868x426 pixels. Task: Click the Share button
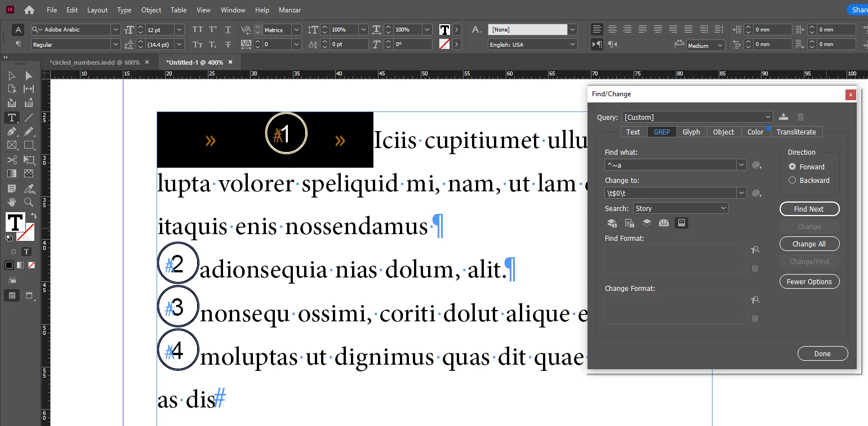click(858, 10)
